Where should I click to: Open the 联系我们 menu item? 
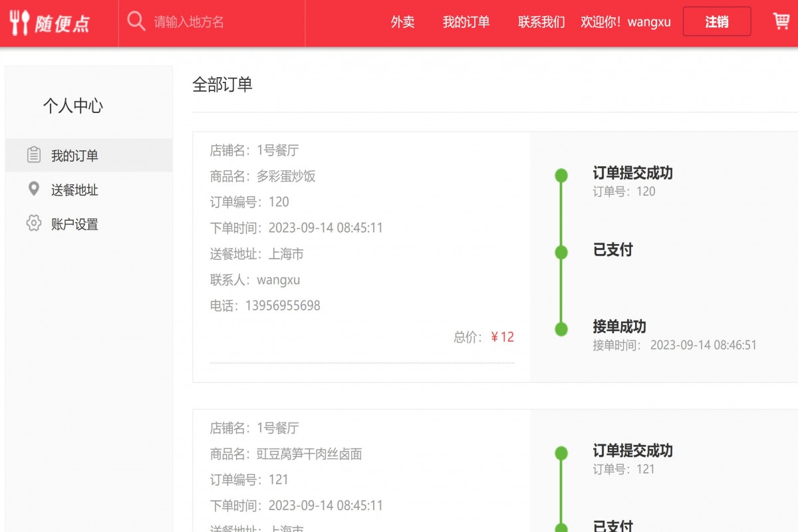click(x=540, y=22)
